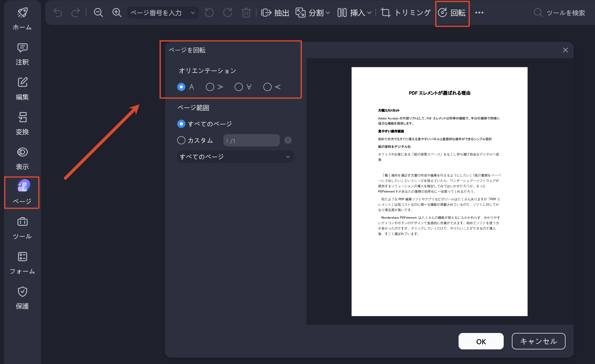The image size is (595, 364).
Task: Click the 抽出 extract tool
Action: (x=275, y=13)
